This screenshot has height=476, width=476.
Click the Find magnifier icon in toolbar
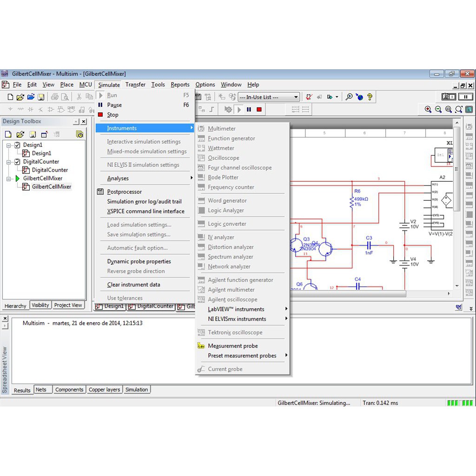click(x=349, y=97)
